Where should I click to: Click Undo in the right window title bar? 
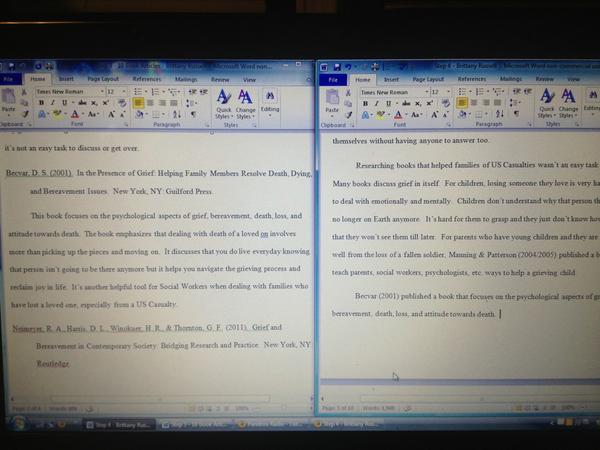348,67
